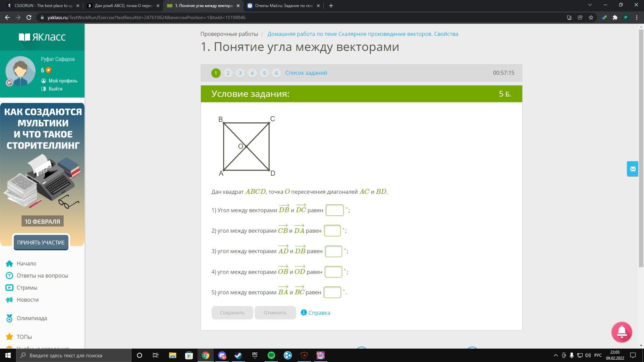Open Начало home item in sidebar
This screenshot has height=362, width=644.
click(x=26, y=263)
